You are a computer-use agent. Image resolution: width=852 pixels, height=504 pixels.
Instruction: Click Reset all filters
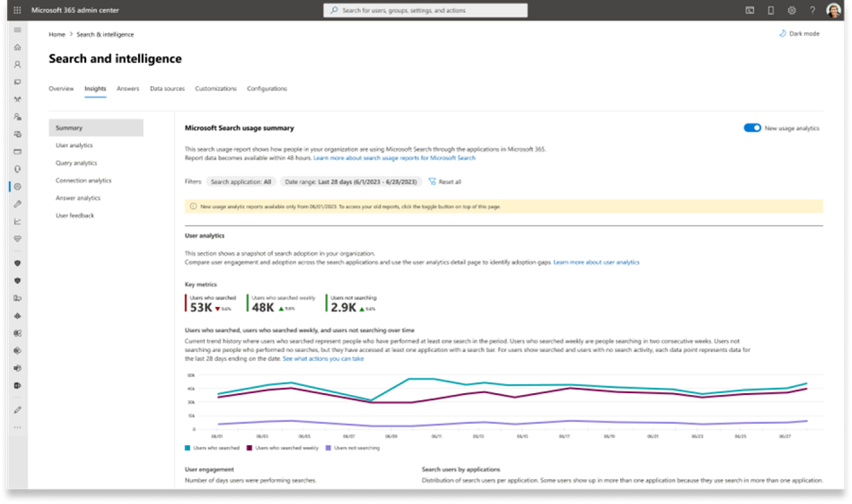pos(445,182)
